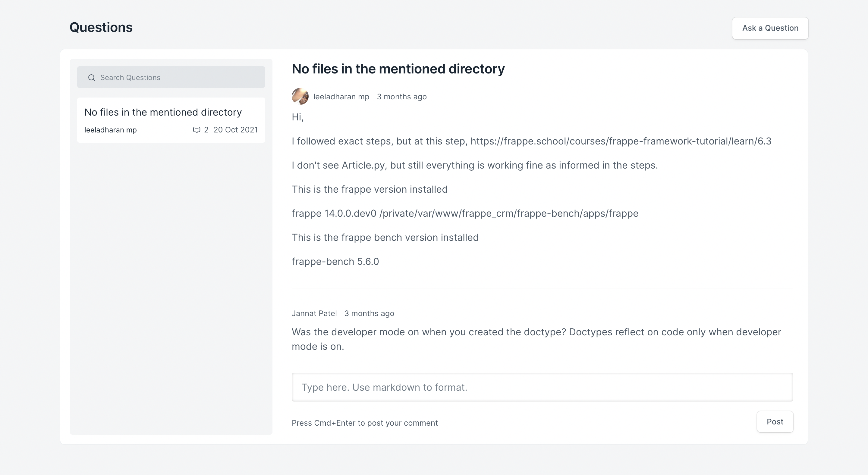Click the comment text area to type
The width and height of the screenshot is (868, 475).
point(542,387)
